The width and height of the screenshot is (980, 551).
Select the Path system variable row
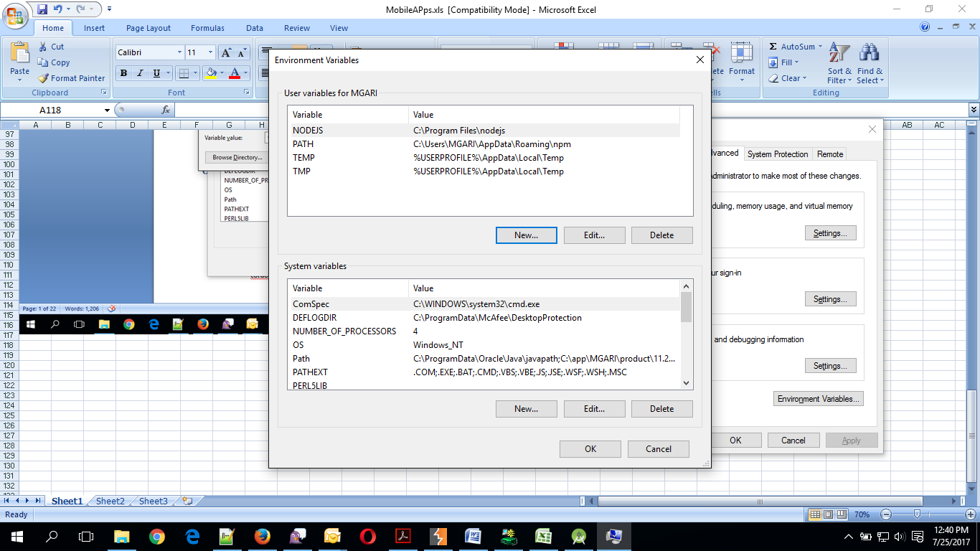tap(484, 359)
